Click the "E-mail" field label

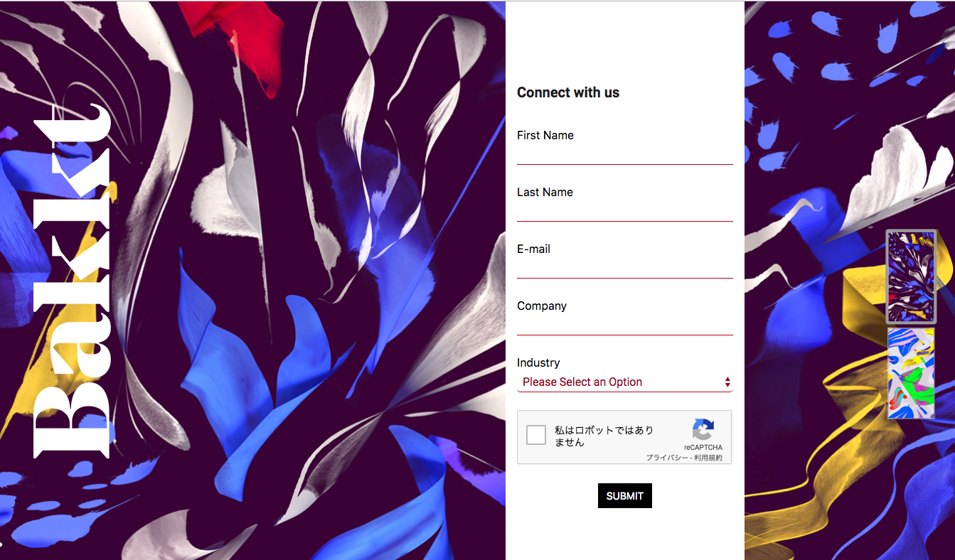[533, 249]
